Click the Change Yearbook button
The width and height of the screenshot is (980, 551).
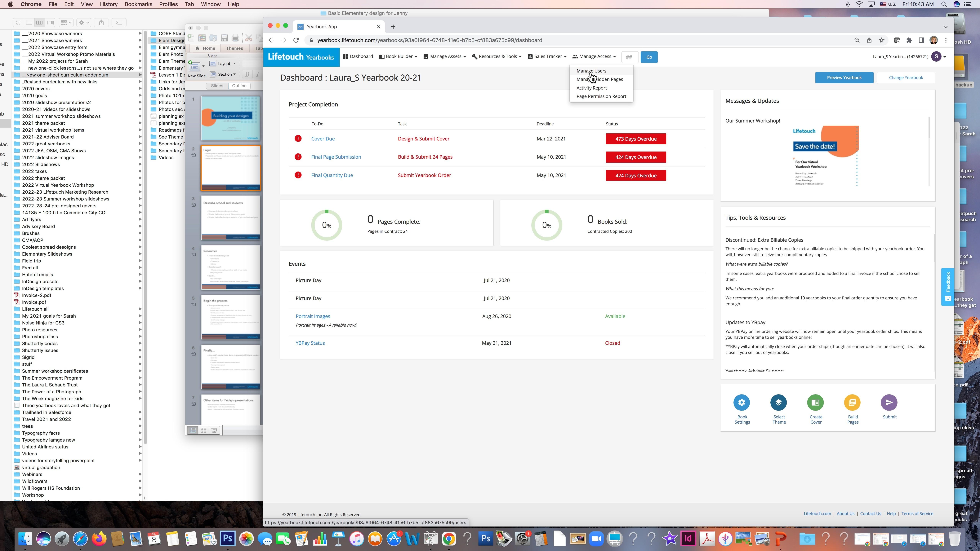pyautogui.click(x=906, y=77)
